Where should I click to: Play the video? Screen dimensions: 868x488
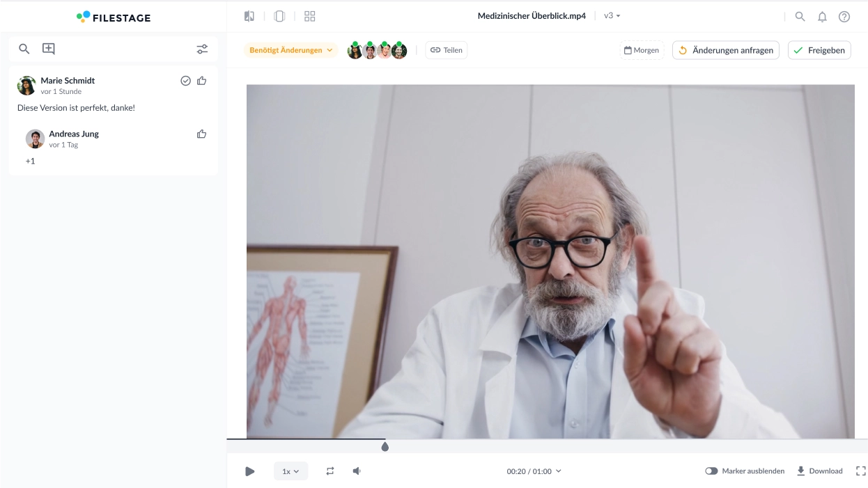(250, 471)
